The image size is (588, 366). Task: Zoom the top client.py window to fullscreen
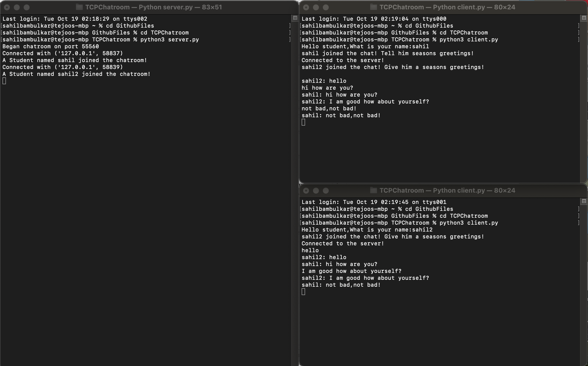pos(326,7)
